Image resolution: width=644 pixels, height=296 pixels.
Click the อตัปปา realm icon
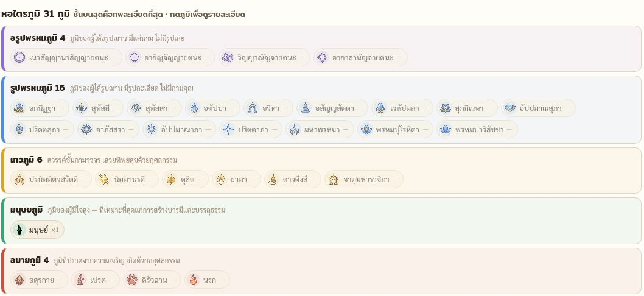click(194, 108)
